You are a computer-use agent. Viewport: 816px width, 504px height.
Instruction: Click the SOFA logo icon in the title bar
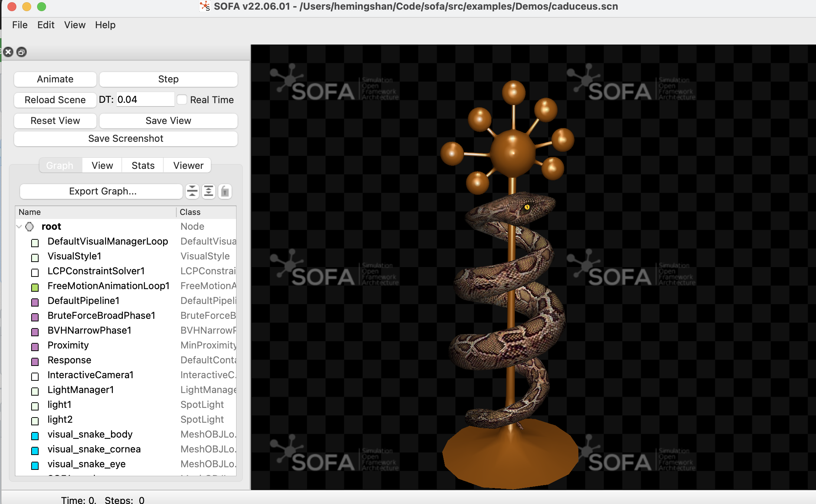(205, 6)
